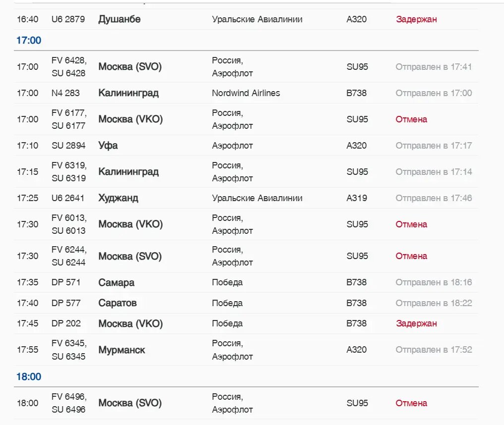
Task: Select the Худжанд destination at 17:25
Action: tap(118, 198)
